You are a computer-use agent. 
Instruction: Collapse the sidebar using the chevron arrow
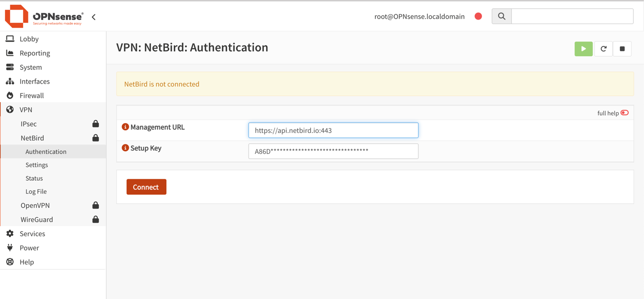coord(93,16)
